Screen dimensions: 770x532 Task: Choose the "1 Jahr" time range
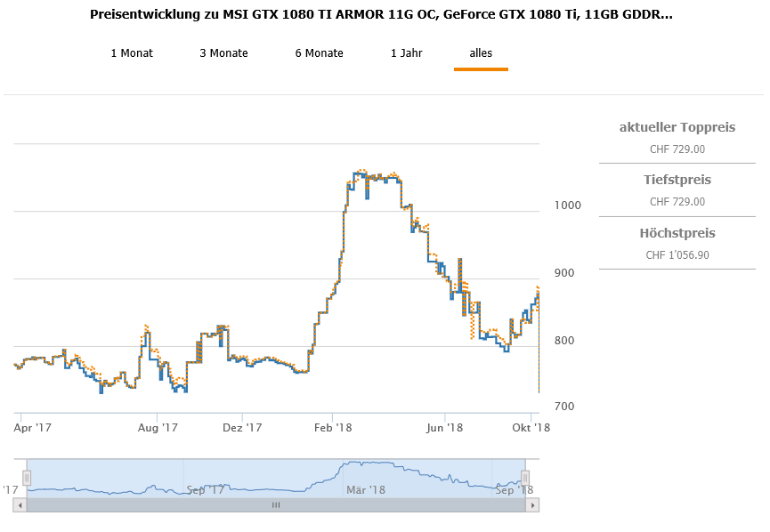(x=406, y=53)
